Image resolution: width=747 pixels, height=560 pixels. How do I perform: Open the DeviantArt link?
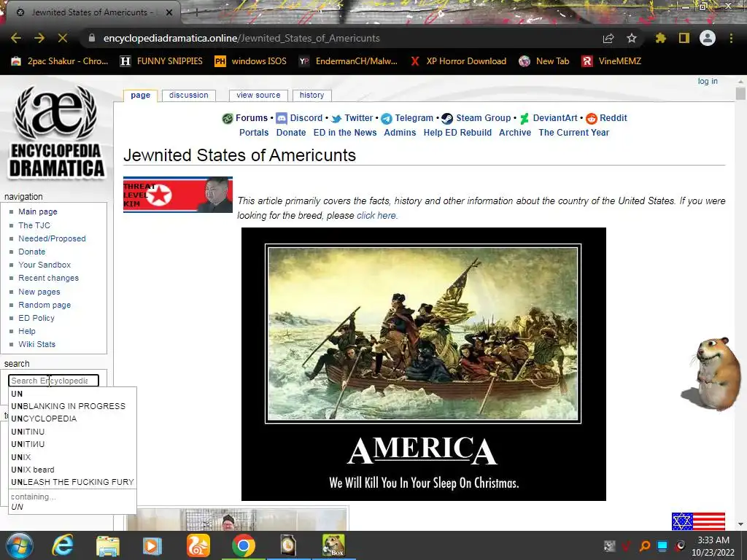coord(555,118)
